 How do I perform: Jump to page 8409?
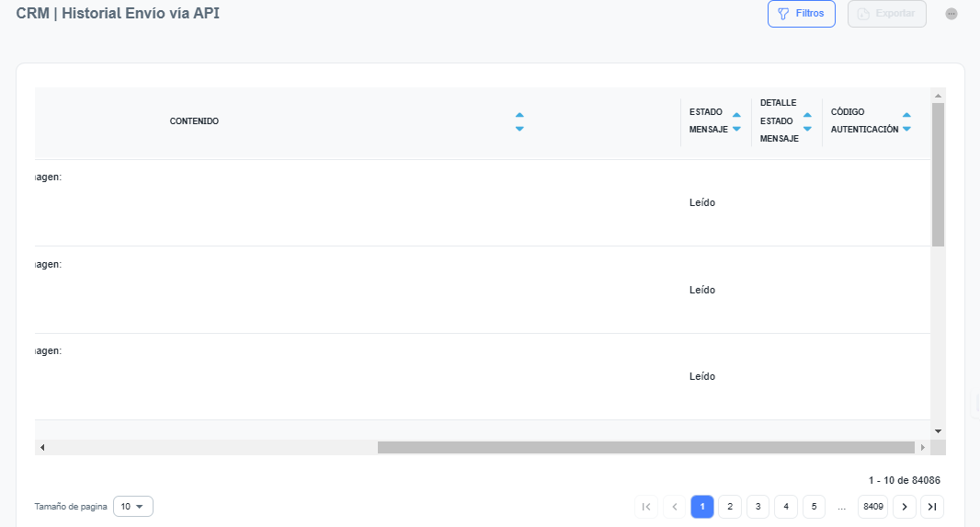[x=872, y=507]
